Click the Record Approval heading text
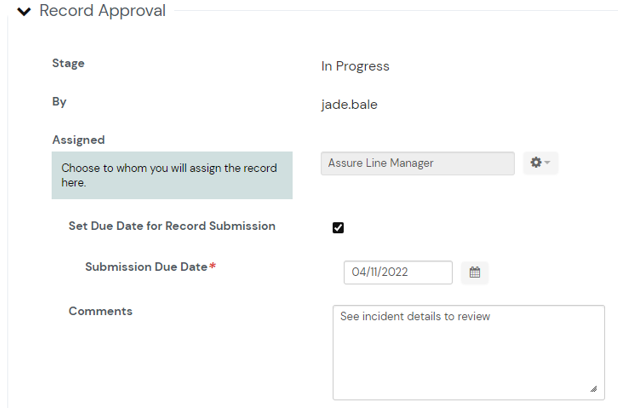The height and width of the screenshot is (413, 618). pos(102,11)
